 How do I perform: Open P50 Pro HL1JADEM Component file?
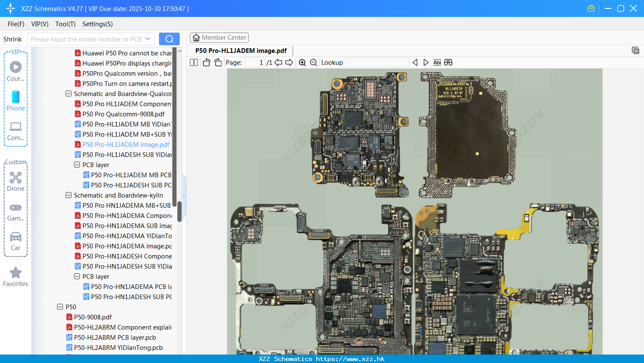pyautogui.click(x=123, y=104)
